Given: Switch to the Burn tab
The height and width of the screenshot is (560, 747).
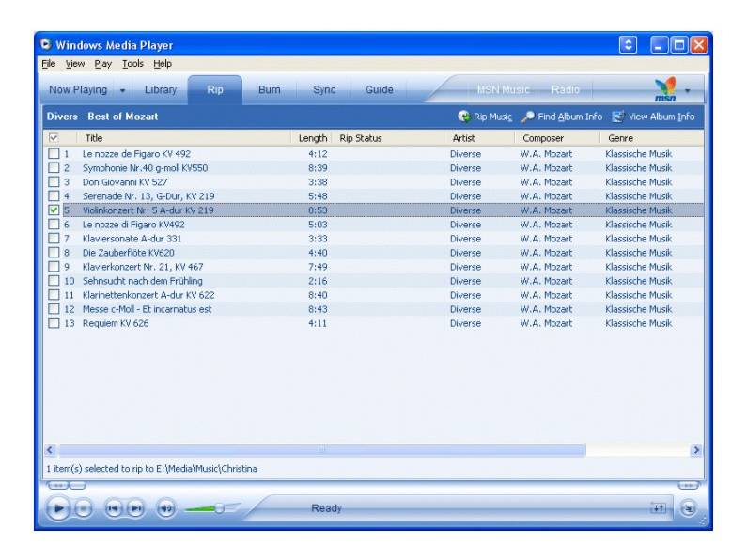Looking at the screenshot, I should pos(269,90).
